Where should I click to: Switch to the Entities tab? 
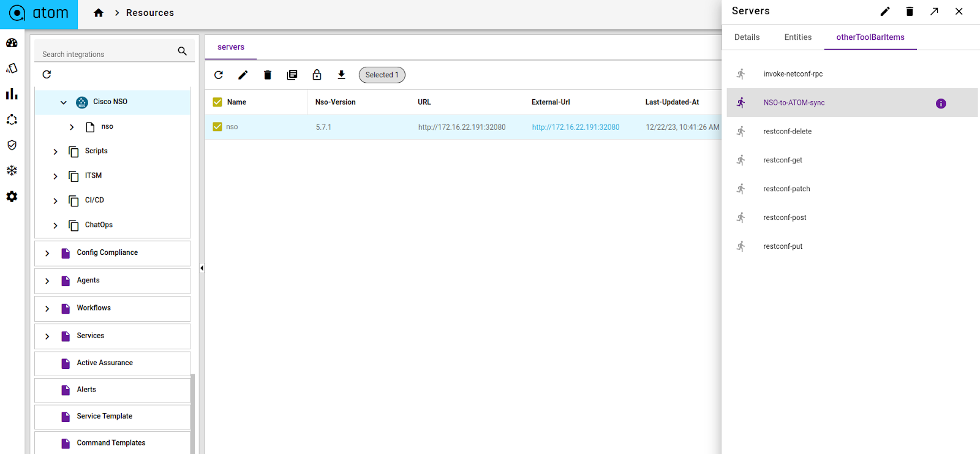pyautogui.click(x=798, y=37)
